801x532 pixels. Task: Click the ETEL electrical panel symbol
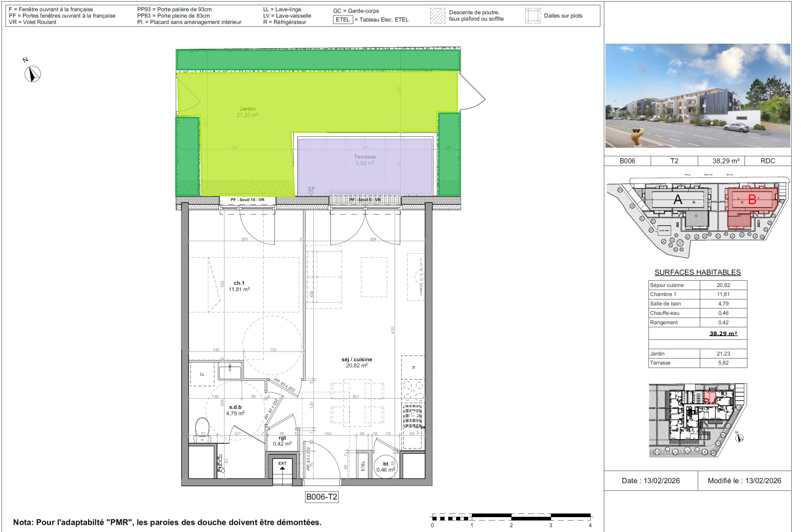[363, 466]
